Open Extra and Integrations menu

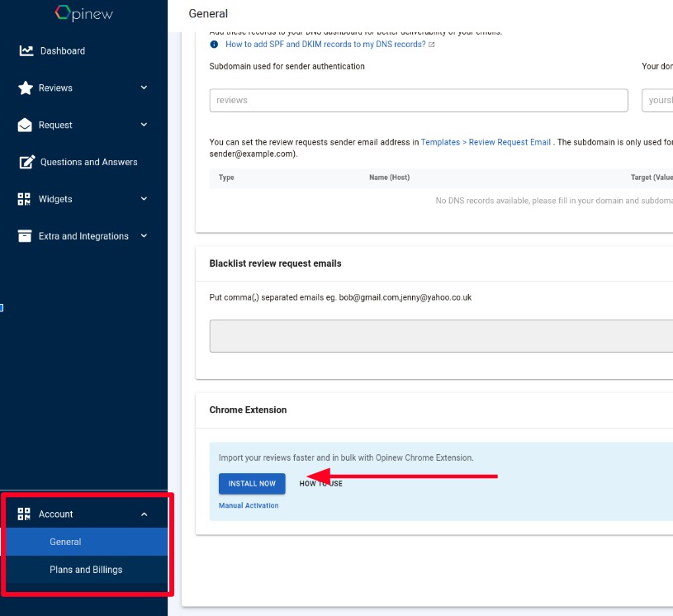pos(83,236)
